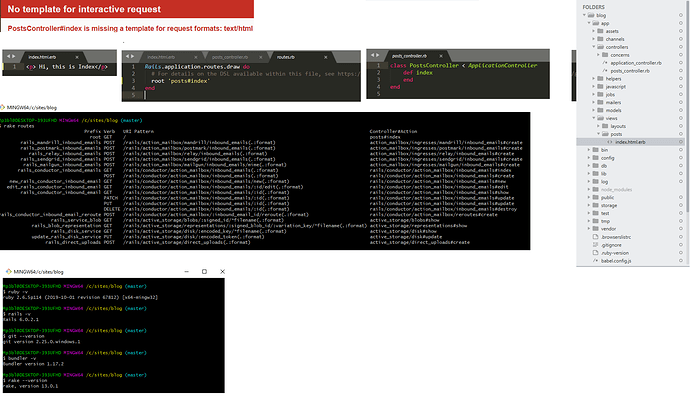Click the forward arrow in the index.html.erb editor pane

(14, 56)
